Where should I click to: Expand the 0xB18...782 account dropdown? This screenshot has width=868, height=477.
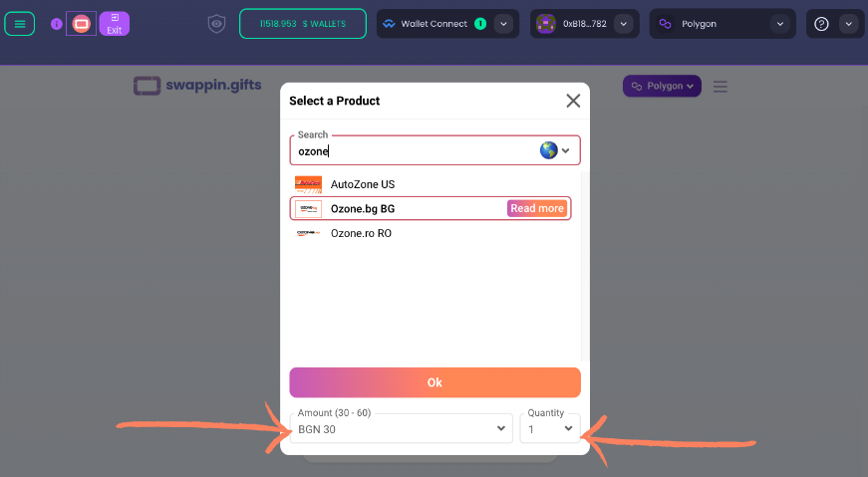(x=623, y=24)
